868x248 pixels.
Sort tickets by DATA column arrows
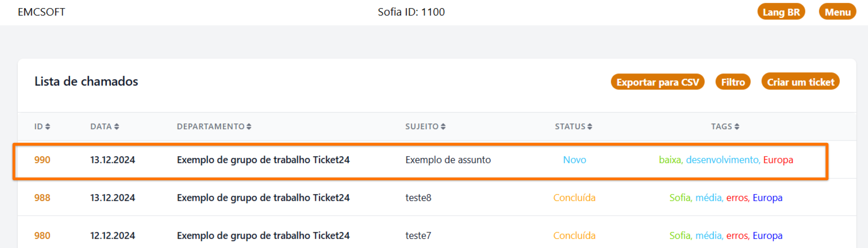pyautogui.click(x=117, y=126)
